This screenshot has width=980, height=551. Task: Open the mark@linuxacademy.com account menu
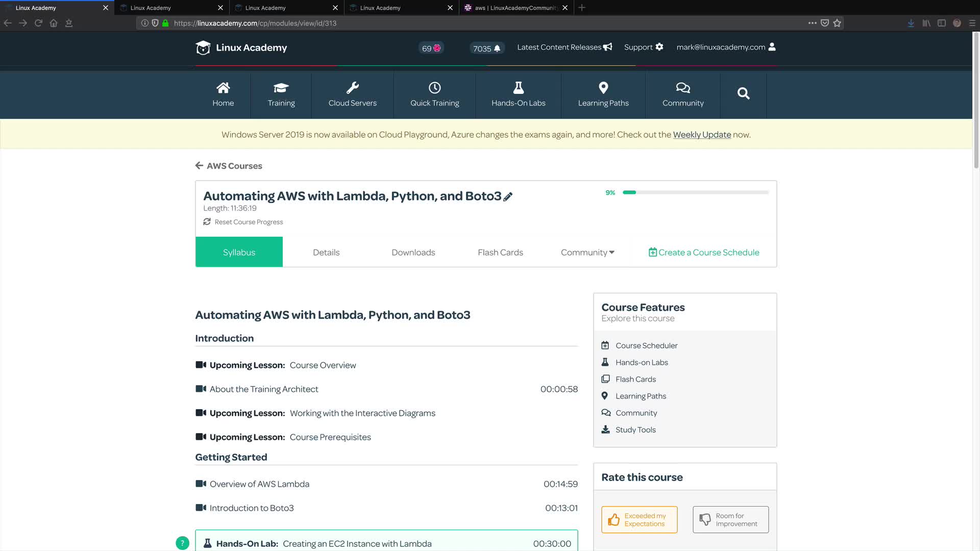pyautogui.click(x=725, y=47)
